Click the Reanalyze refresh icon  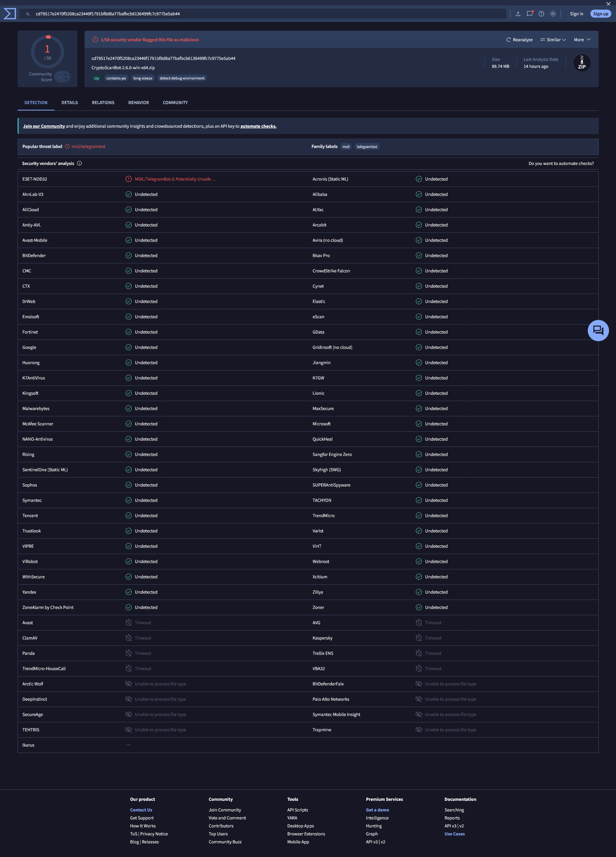click(508, 40)
